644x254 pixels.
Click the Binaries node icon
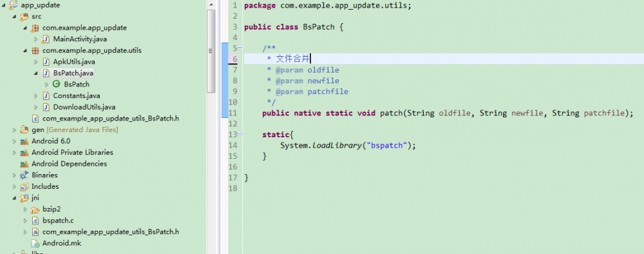[24, 175]
